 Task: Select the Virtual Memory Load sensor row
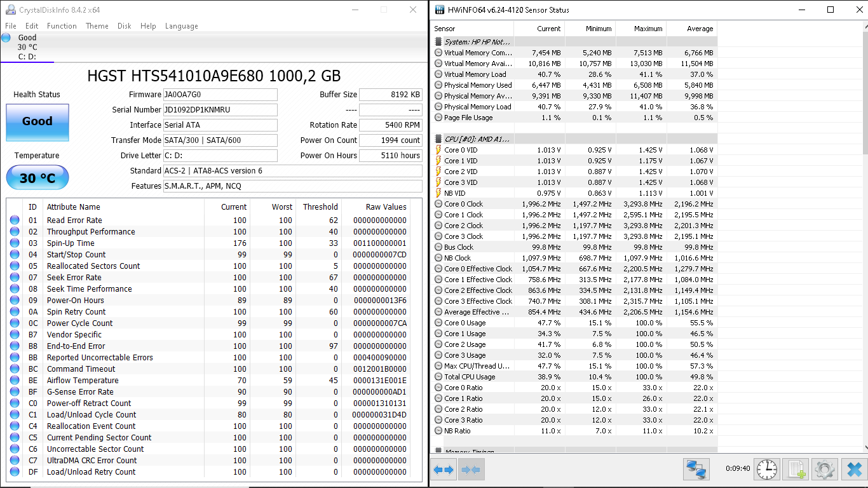tap(574, 74)
